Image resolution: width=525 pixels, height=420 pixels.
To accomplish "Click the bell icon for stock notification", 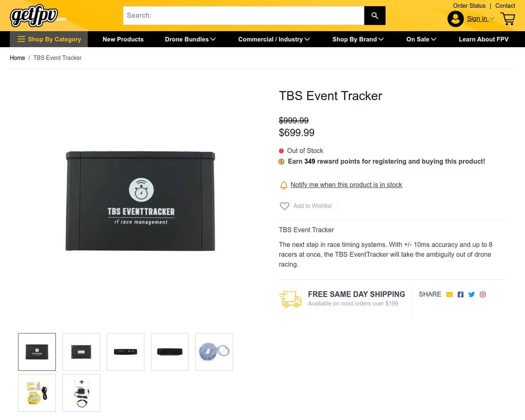I will tap(283, 185).
